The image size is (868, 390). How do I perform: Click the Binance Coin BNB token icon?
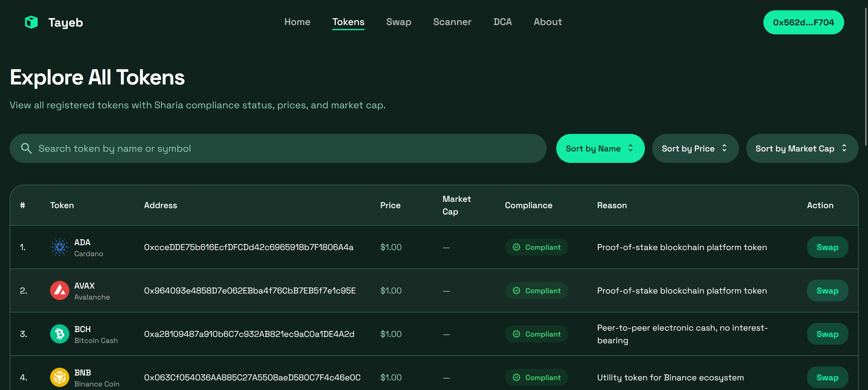[60, 377]
